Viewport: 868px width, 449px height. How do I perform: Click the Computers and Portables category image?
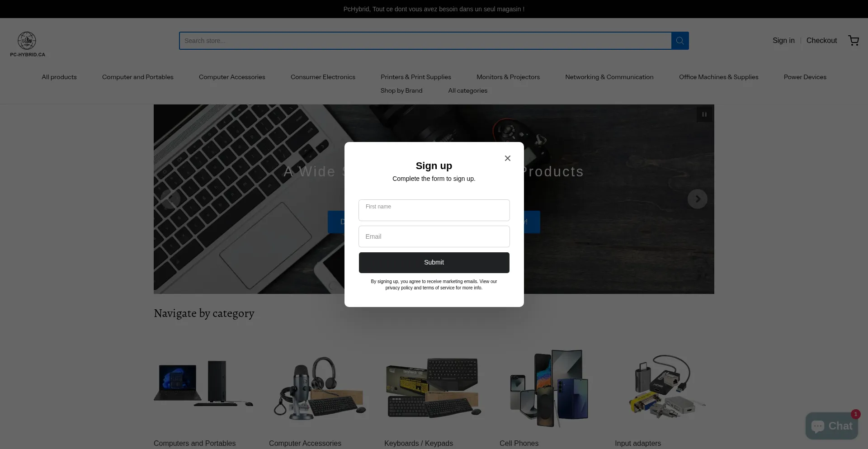(203, 384)
